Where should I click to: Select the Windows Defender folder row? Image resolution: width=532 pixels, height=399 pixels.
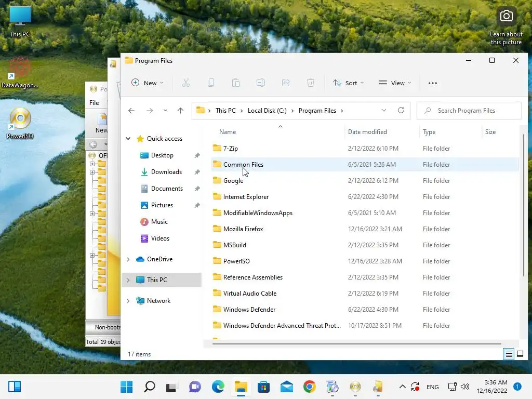click(365, 310)
